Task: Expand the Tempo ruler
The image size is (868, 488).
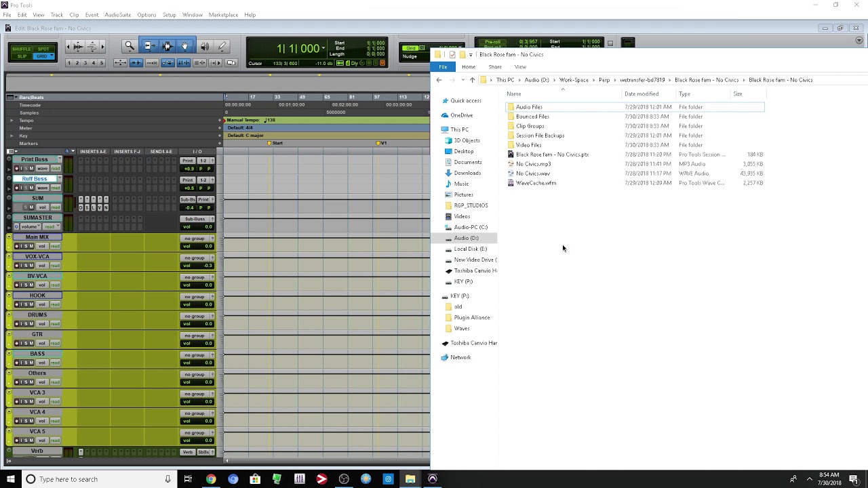Action: pyautogui.click(x=12, y=121)
